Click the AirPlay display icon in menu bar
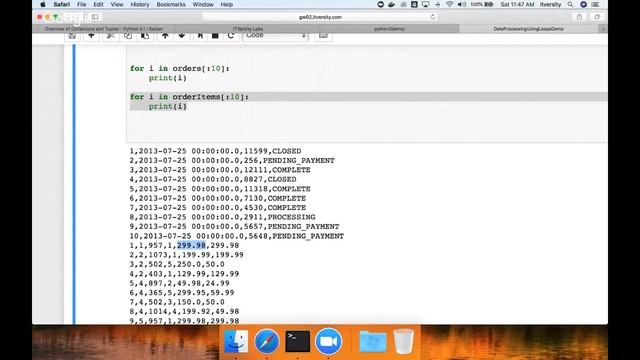The height and width of the screenshot is (360, 640). (x=426, y=4)
